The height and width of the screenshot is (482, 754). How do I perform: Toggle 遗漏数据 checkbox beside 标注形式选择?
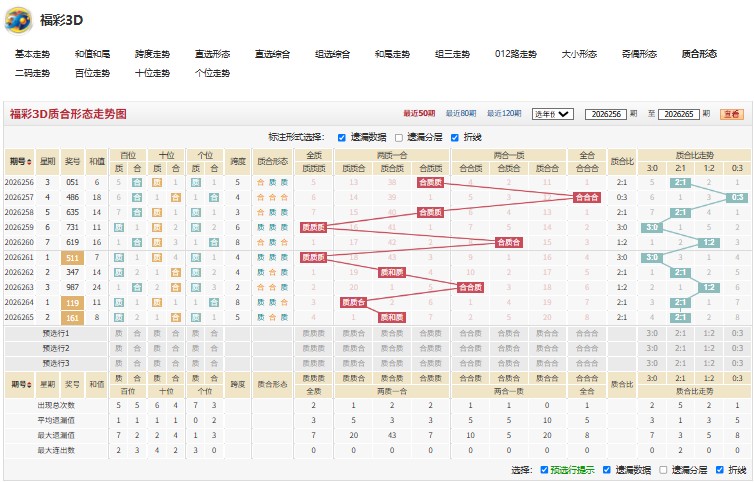342,138
